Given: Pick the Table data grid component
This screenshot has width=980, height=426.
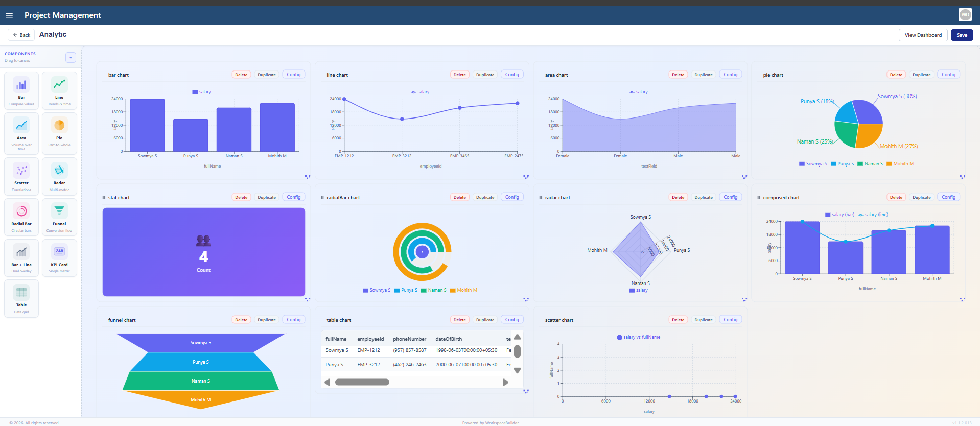Looking at the screenshot, I should point(21,299).
